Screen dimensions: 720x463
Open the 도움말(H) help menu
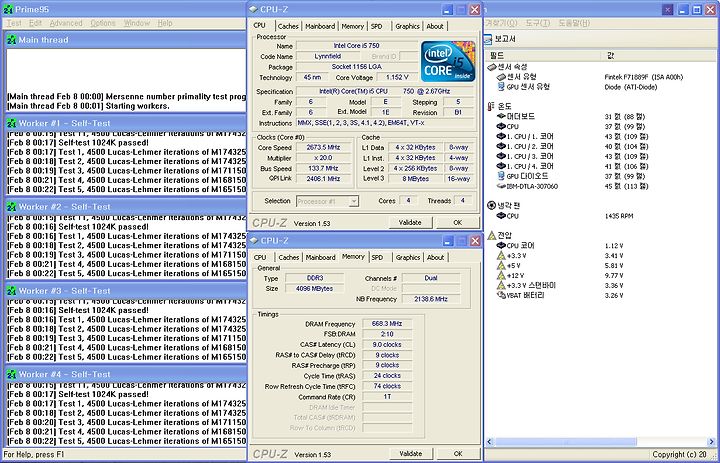tap(574, 23)
